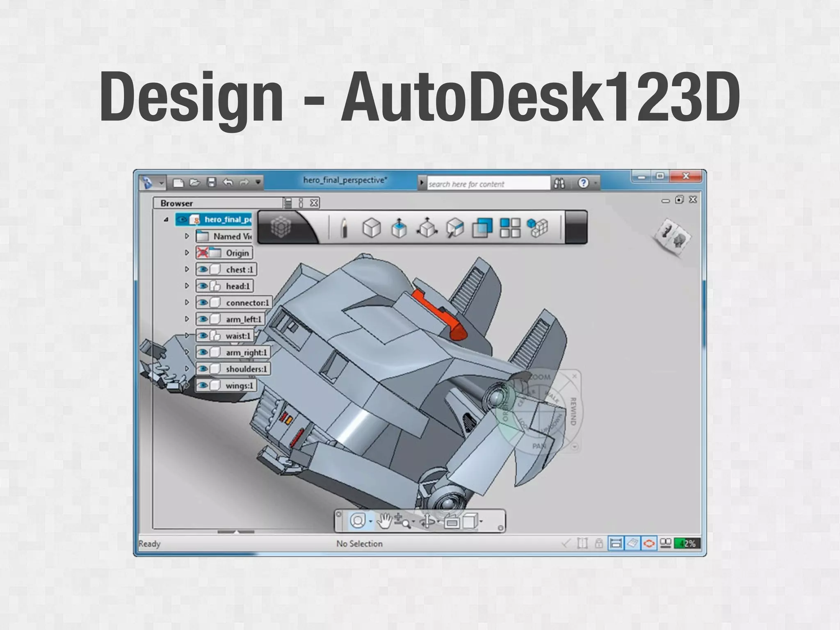Click REWIND on the steering wheel
This screenshot has height=630, width=840.
(573, 411)
